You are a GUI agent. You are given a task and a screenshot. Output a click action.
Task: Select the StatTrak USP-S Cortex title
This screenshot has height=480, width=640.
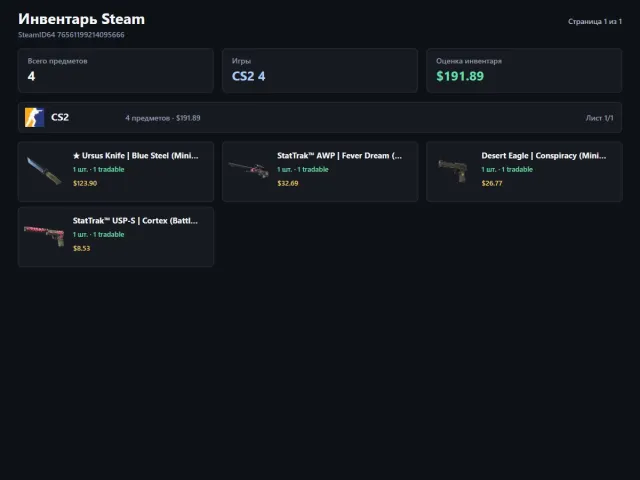coord(135,220)
